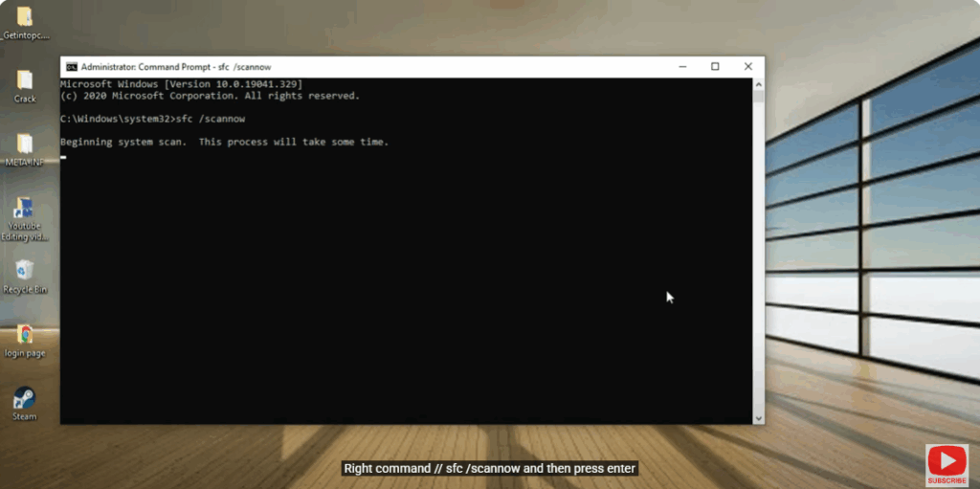The width and height of the screenshot is (980, 489).
Task: Close the Administrator Command Prompt window
Action: tap(747, 67)
